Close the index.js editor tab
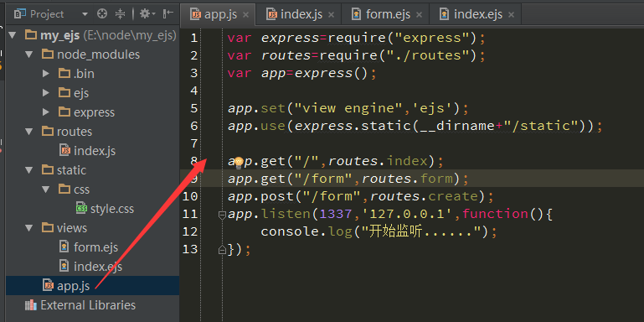Image resolution: width=644 pixels, height=322 pixels. tap(331, 15)
